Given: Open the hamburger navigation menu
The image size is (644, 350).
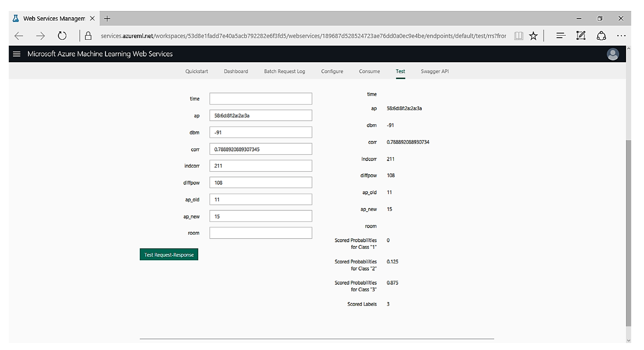Looking at the screenshot, I should pyautogui.click(x=17, y=54).
